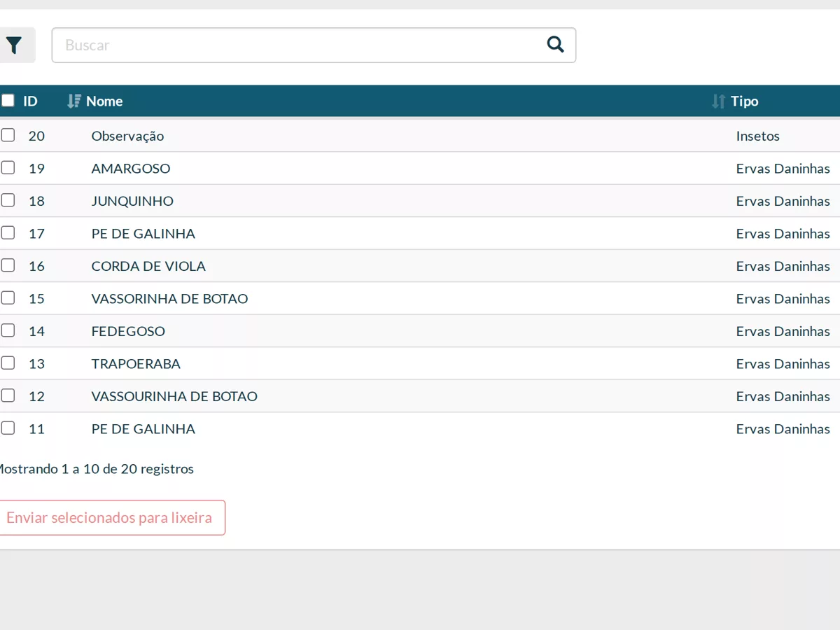
Task: Select the AMARGOSO row checkbox
Action: 8,168
